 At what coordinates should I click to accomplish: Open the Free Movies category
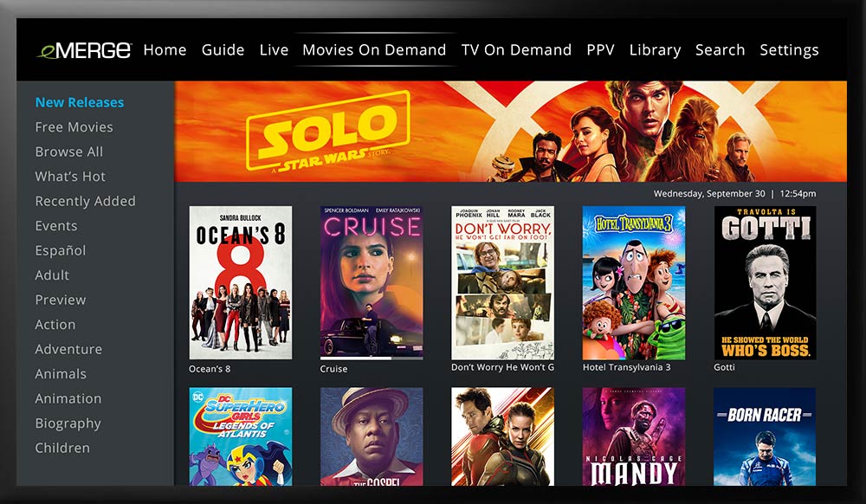coord(74,127)
